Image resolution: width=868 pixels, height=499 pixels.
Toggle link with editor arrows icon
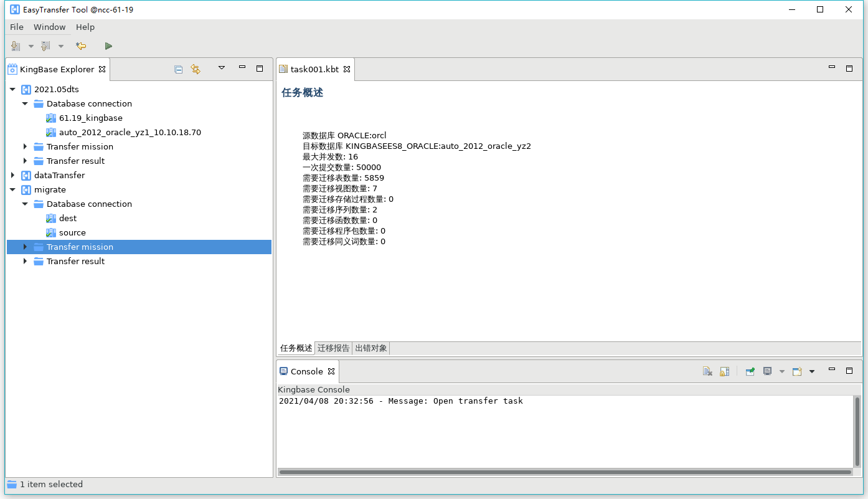pyautogui.click(x=196, y=69)
